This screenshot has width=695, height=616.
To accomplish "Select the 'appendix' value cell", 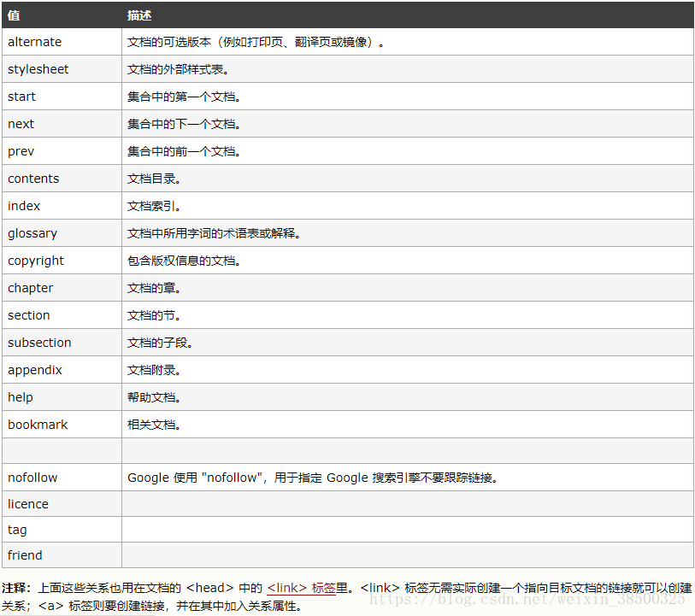I will [x=62, y=370].
